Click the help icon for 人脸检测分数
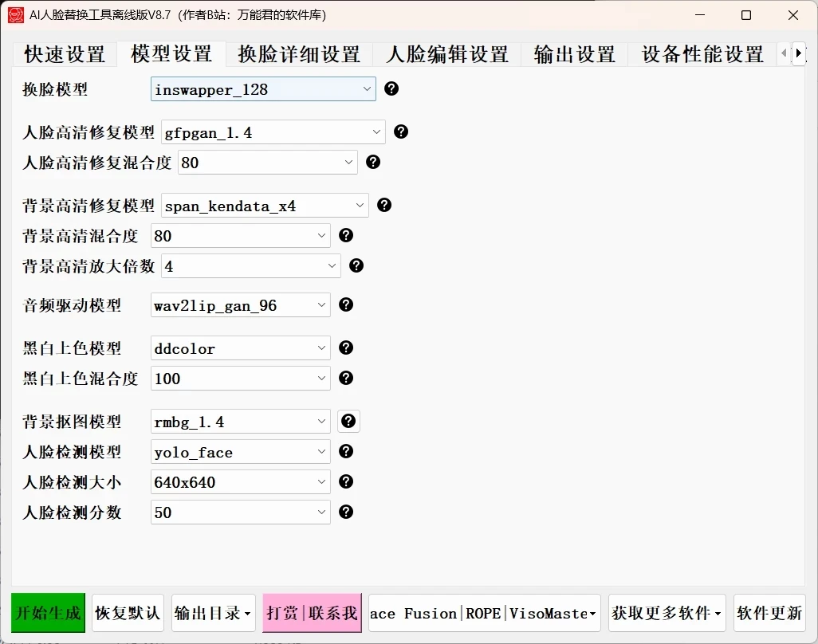This screenshot has width=818, height=644. 346,512
